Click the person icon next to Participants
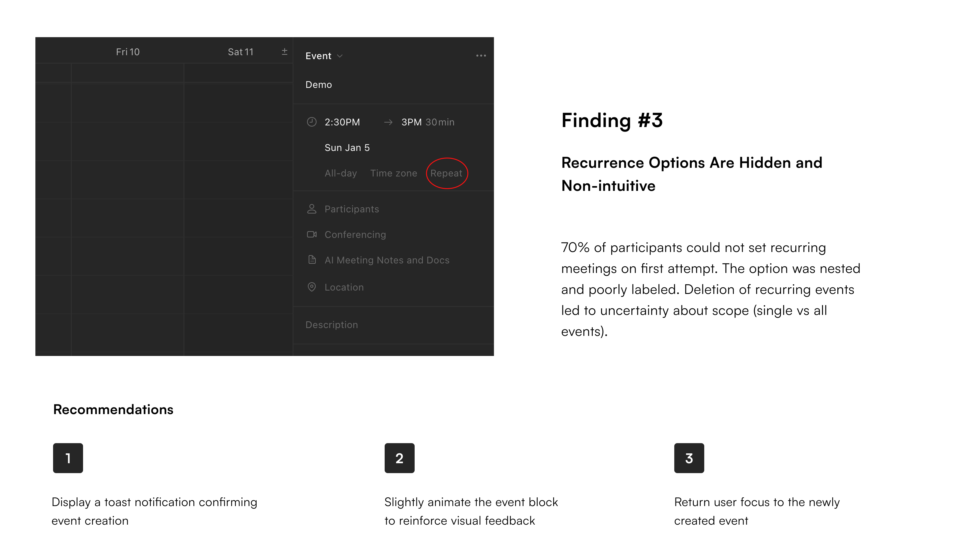This screenshot has width=954, height=560. (x=312, y=209)
